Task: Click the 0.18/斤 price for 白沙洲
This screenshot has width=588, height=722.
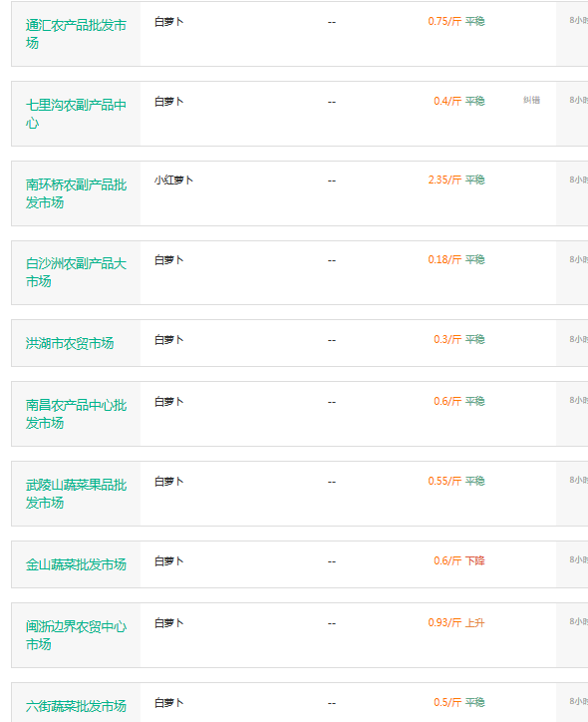Action: 444,259
